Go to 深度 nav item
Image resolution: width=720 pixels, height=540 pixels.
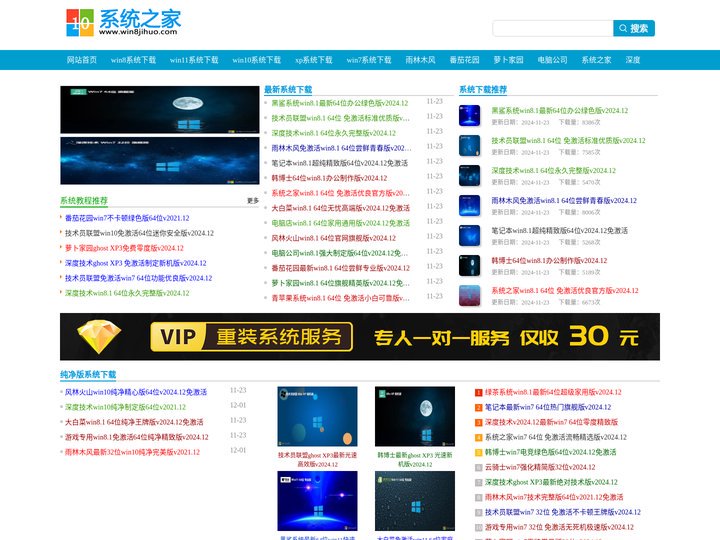coord(632,60)
